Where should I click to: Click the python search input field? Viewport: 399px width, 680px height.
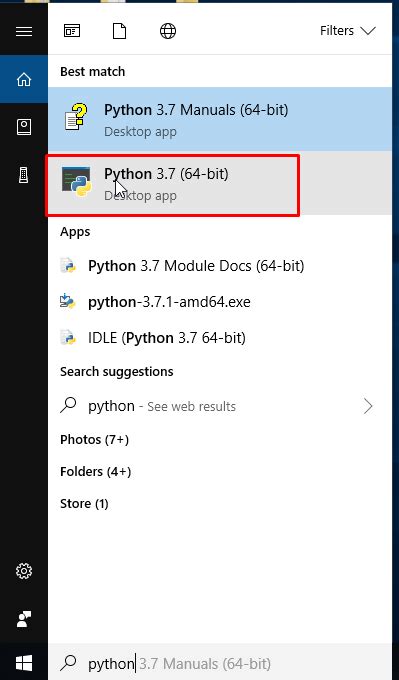tap(220, 664)
